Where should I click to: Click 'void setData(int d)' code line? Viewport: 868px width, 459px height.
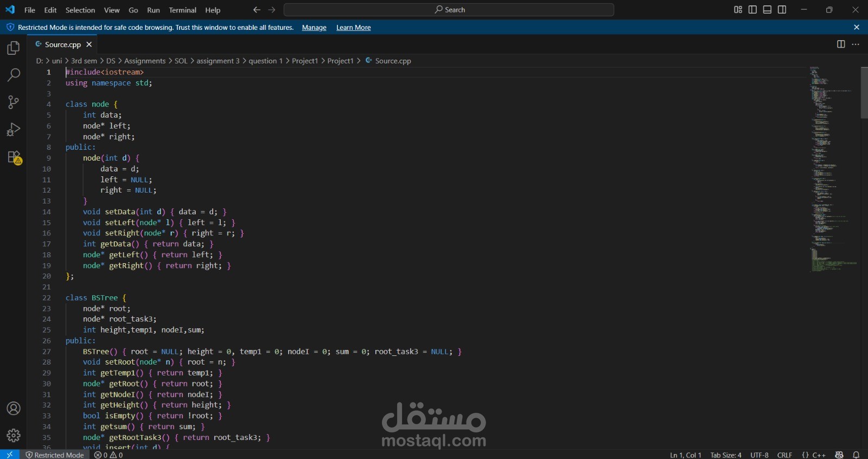[155, 212]
